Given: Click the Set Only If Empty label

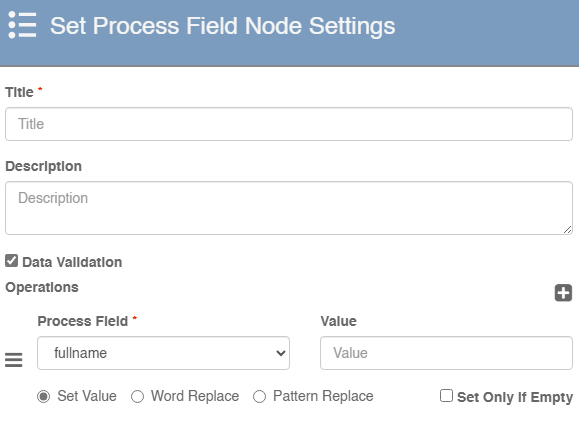Looking at the screenshot, I should pos(515,397).
